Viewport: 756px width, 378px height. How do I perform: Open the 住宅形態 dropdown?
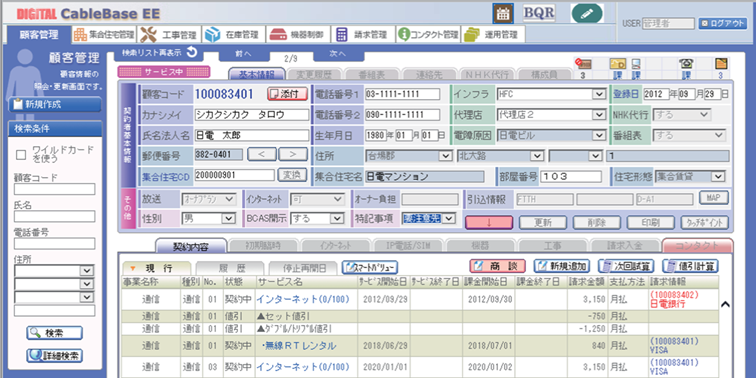point(719,176)
